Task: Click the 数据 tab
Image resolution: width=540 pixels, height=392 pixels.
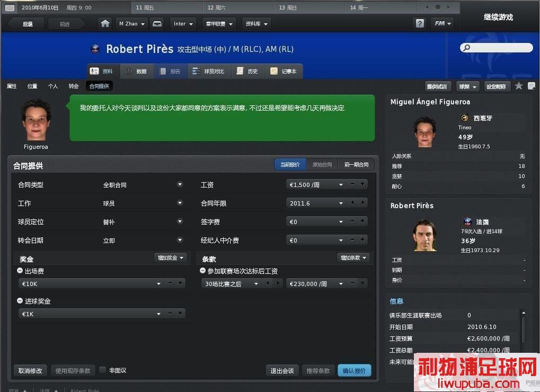Action: pyautogui.click(x=137, y=71)
